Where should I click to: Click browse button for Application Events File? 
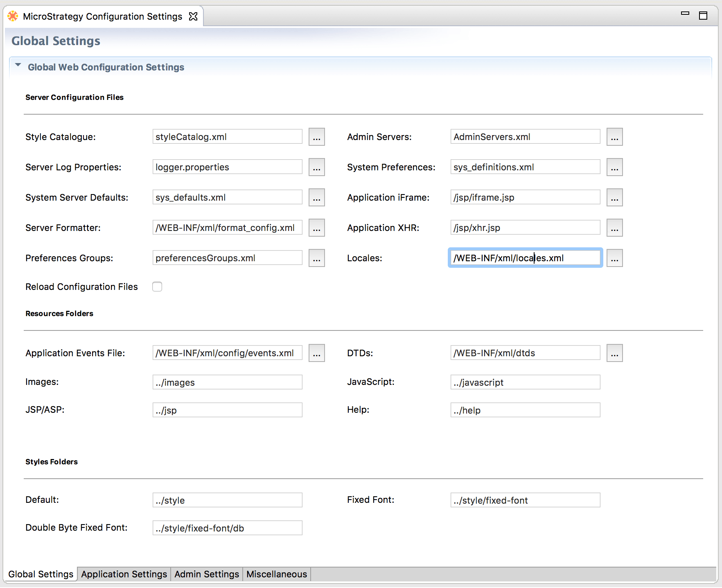pos(316,353)
